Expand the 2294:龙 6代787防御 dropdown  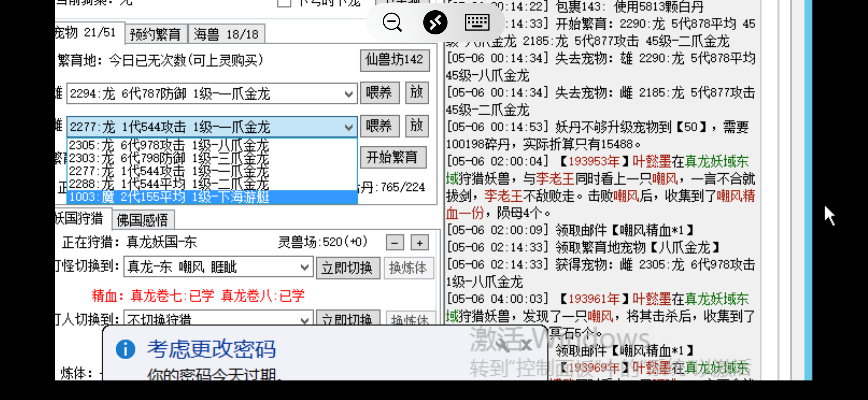[349, 94]
